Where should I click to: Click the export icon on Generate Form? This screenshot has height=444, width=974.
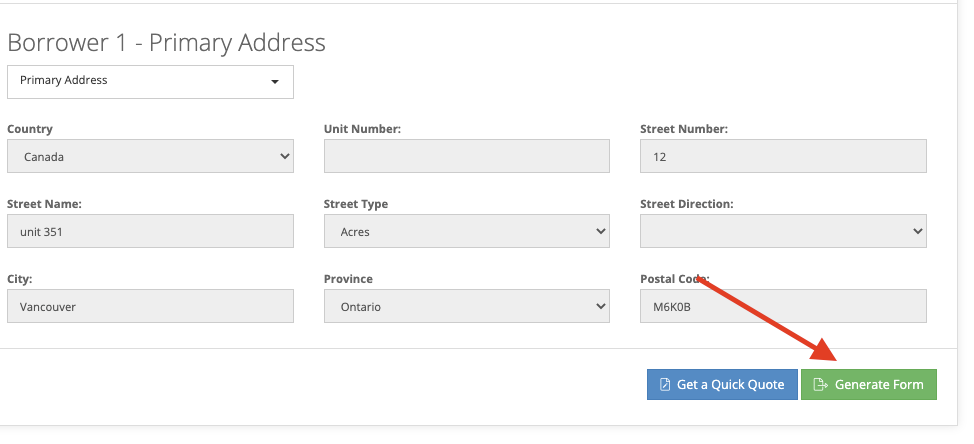(x=821, y=384)
